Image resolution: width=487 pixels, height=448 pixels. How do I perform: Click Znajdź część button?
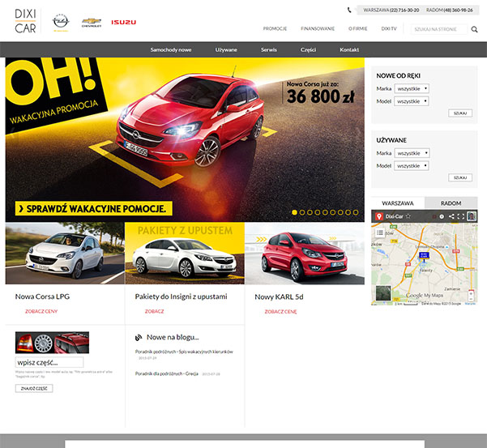click(x=34, y=388)
